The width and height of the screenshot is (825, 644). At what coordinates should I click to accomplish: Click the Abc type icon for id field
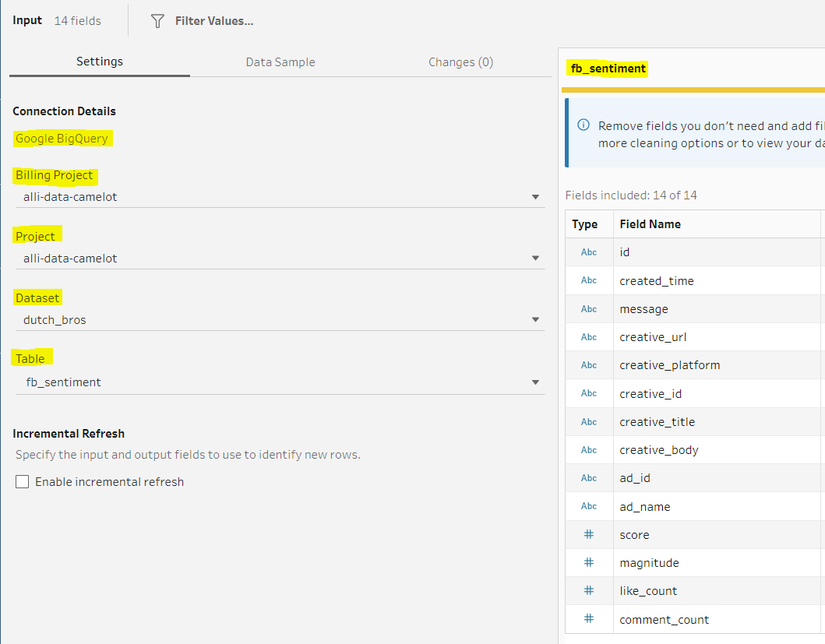tap(589, 252)
